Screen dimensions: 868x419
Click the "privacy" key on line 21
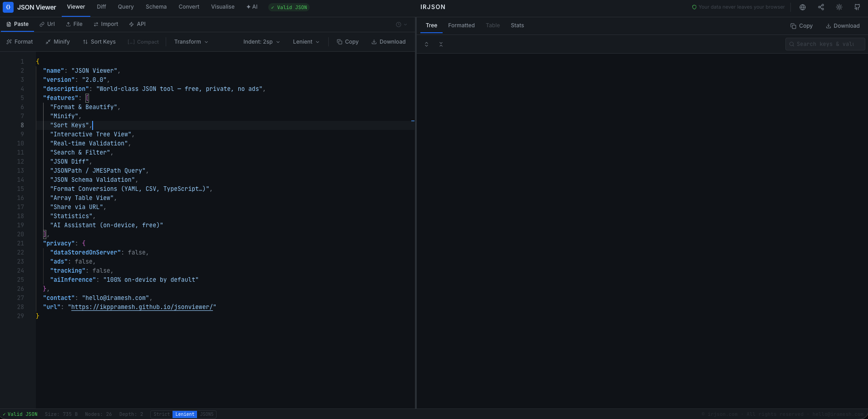tap(59, 243)
